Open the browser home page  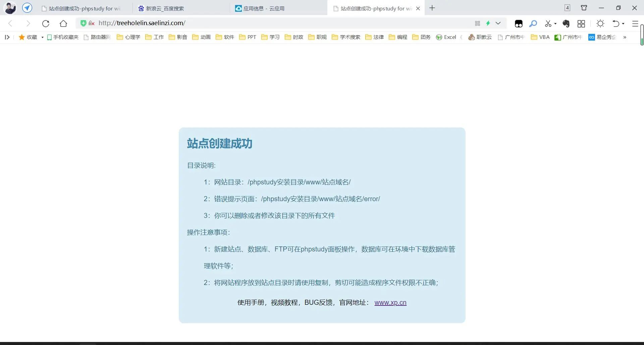pyautogui.click(x=63, y=23)
